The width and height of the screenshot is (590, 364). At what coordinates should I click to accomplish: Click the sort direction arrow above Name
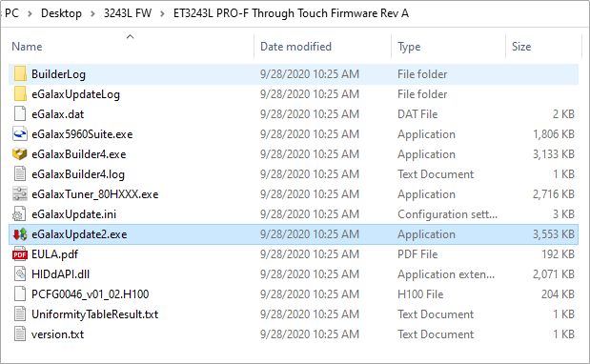130,36
